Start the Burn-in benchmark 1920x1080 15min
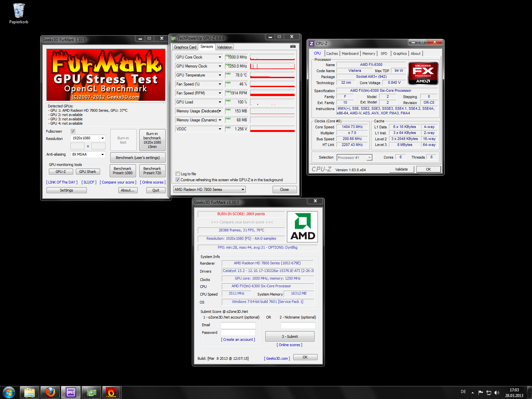This screenshot has height=399, width=532. tap(152, 140)
